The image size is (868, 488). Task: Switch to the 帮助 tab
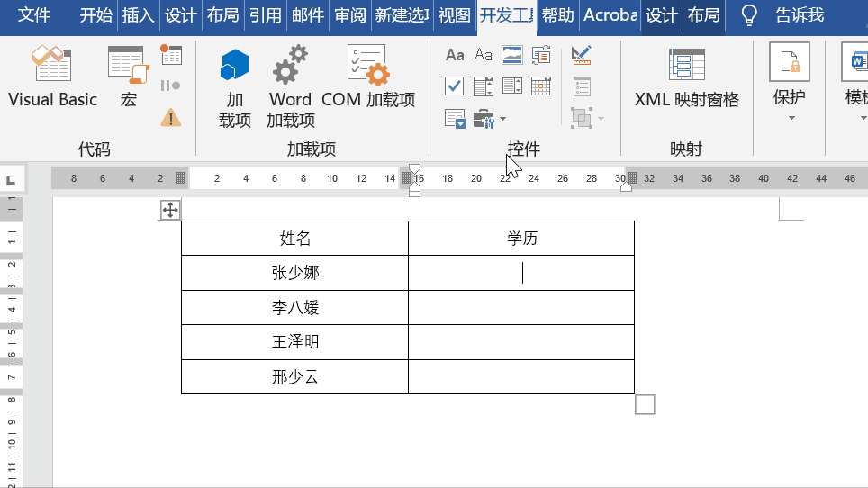pos(557,15)
